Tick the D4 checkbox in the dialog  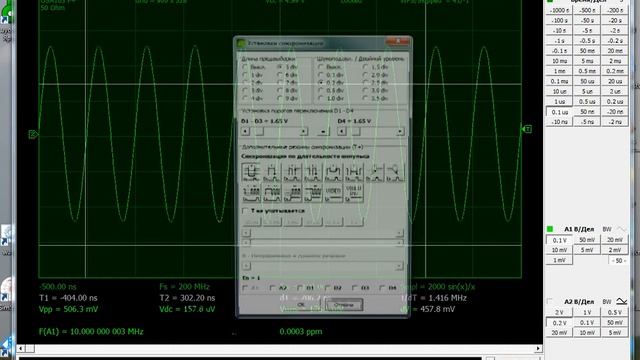382,288
